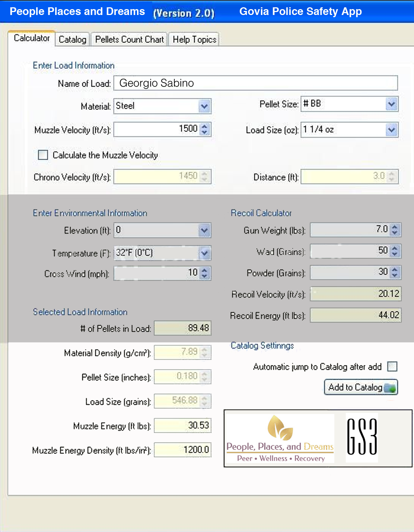Decrease Gun Weight with down arrow
The image size is (414, 532).
coord(395,232)
